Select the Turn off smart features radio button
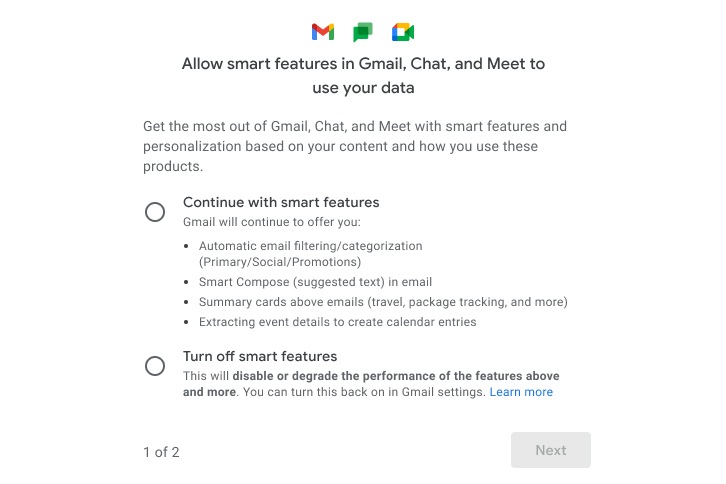 click(x=155, y=366)
